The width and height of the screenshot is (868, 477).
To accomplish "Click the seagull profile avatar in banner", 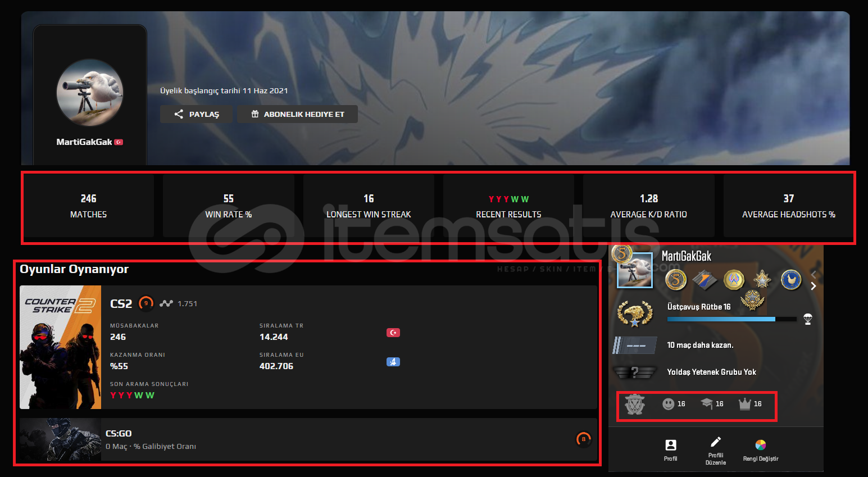I will [90, 92].
